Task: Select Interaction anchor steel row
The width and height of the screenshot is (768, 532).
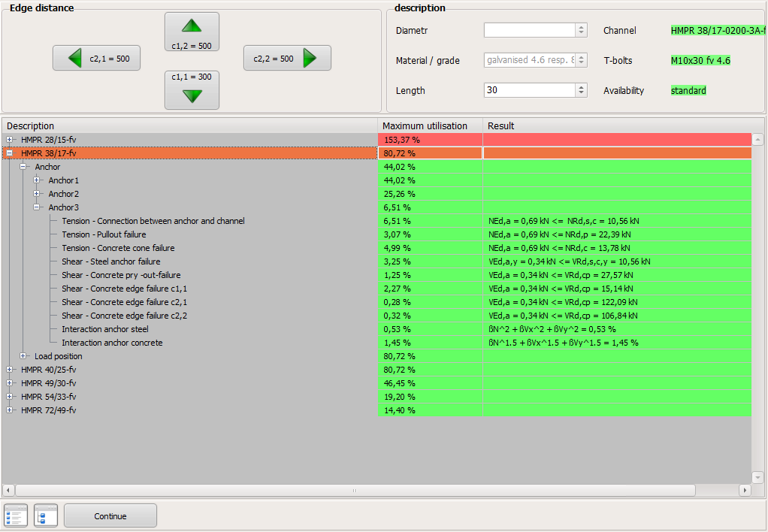Action: pyautogui.click(x=376, y=329)
